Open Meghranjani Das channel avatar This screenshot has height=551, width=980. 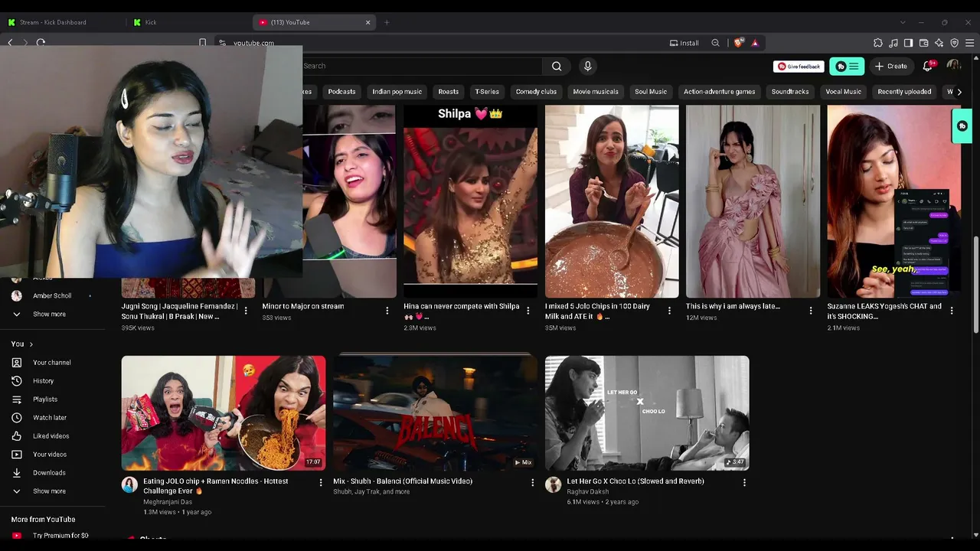129,484
